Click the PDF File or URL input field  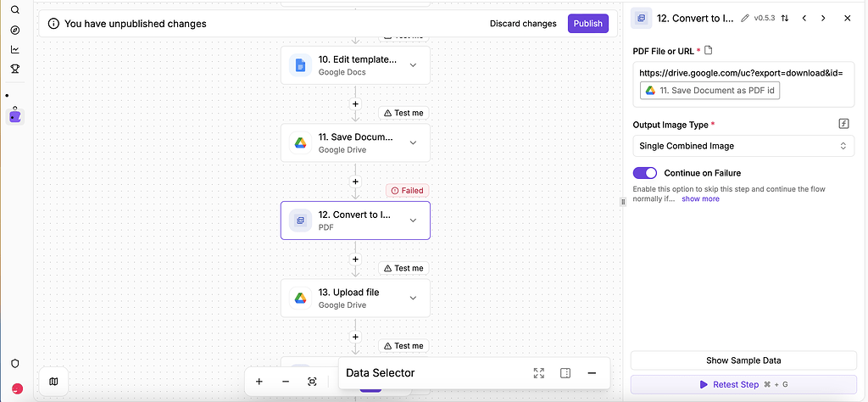[743, 84]
